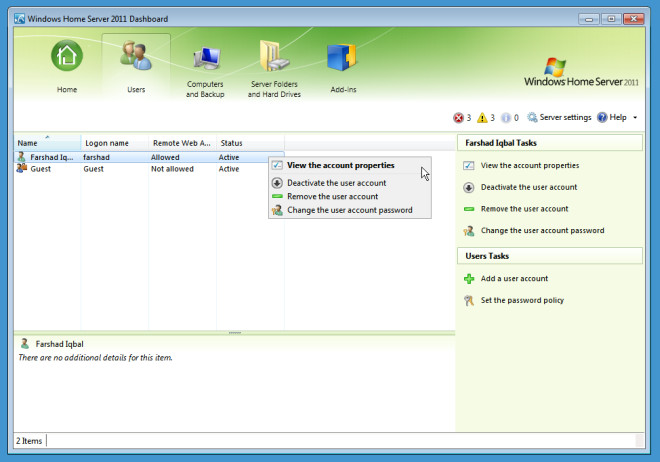The width and height of the screenshot is (660, 462).
Task: Sort by the Status column header
Action: coord(250,143)
